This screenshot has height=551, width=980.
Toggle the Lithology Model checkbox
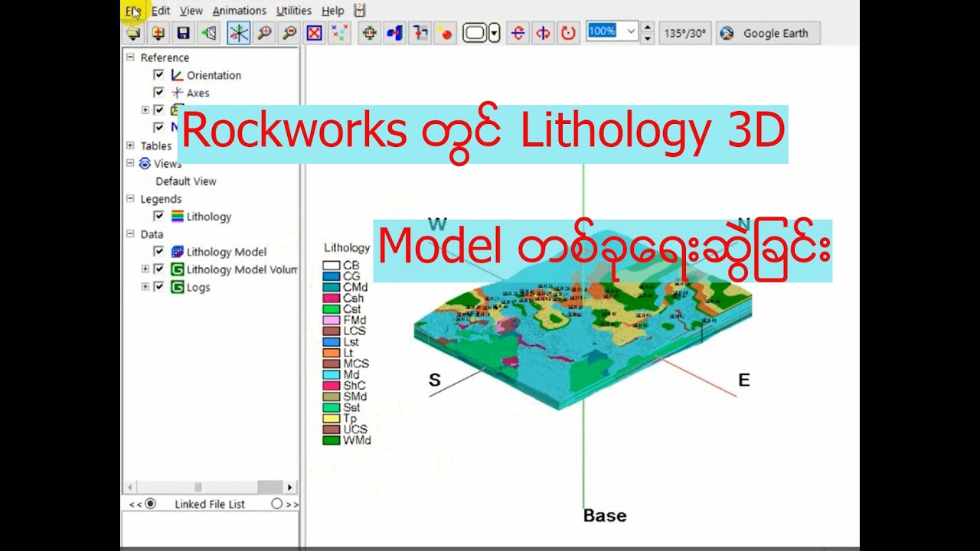coord(158,251)
